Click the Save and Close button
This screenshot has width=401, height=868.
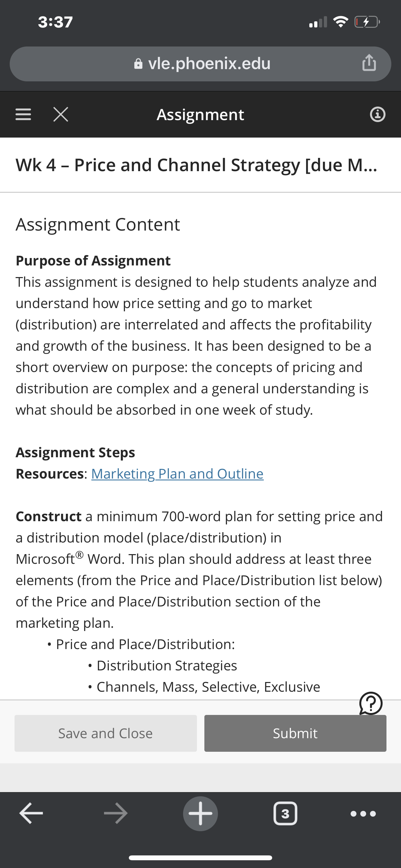[x=106, y=733]
